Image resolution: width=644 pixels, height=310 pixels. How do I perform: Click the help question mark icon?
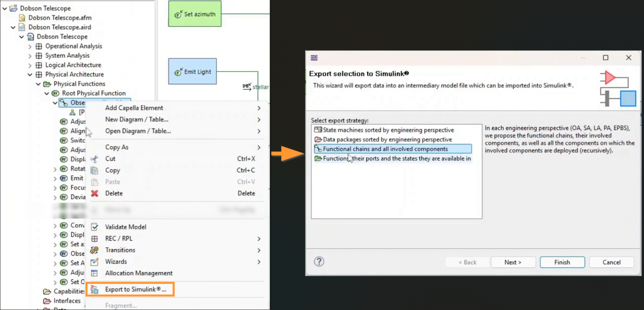319,261
